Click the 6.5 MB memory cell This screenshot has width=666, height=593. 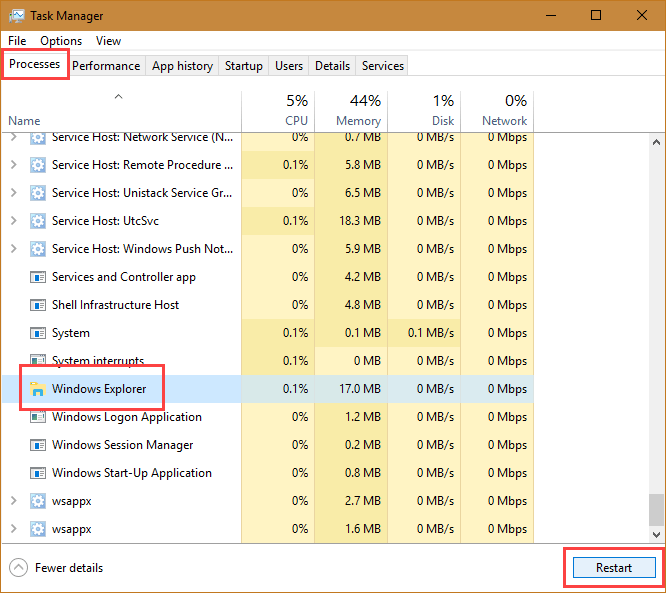tap(351, 193)
